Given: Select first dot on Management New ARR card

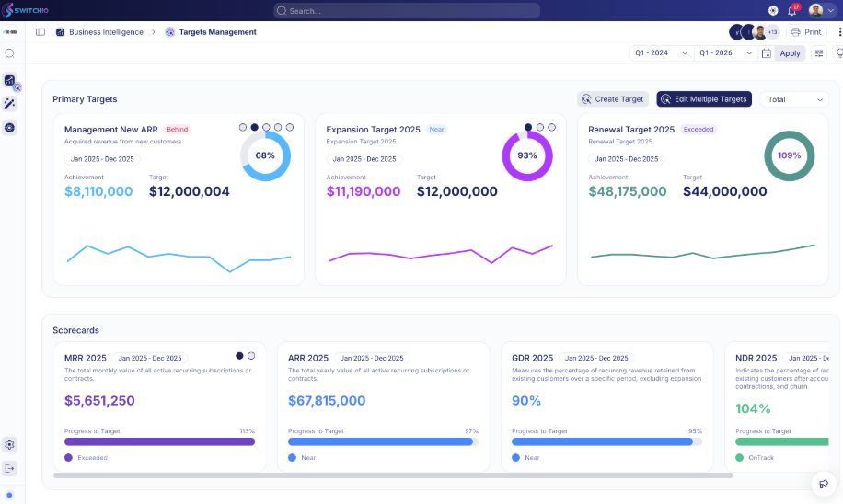Looking at the screenshot, I should click(243, 127).
